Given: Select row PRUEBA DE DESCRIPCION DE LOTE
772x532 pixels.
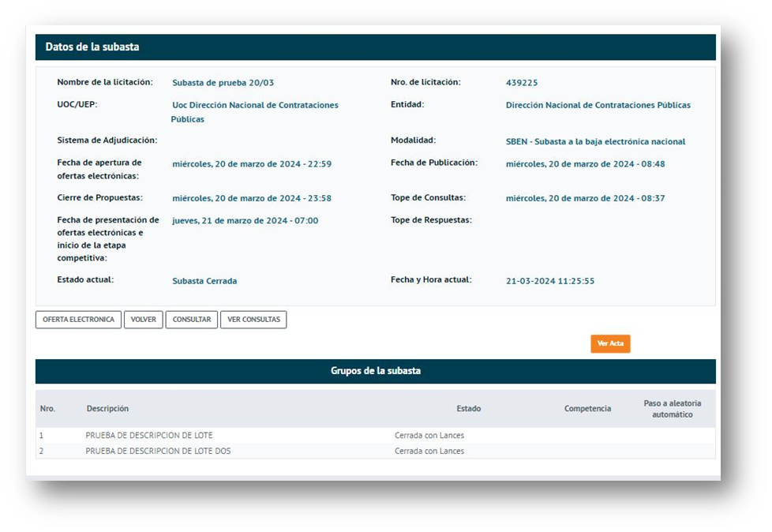Looking at the screenshot, I should click(x=376, y=435).
